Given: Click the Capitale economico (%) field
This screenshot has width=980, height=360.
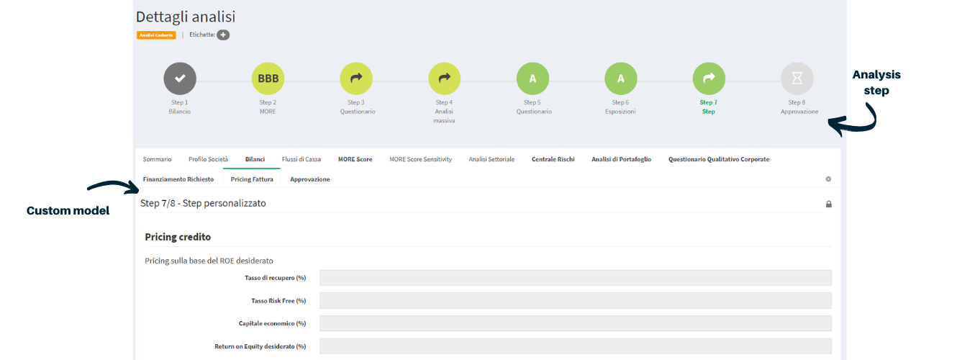Looking at the screenshot, I should 576,323.
